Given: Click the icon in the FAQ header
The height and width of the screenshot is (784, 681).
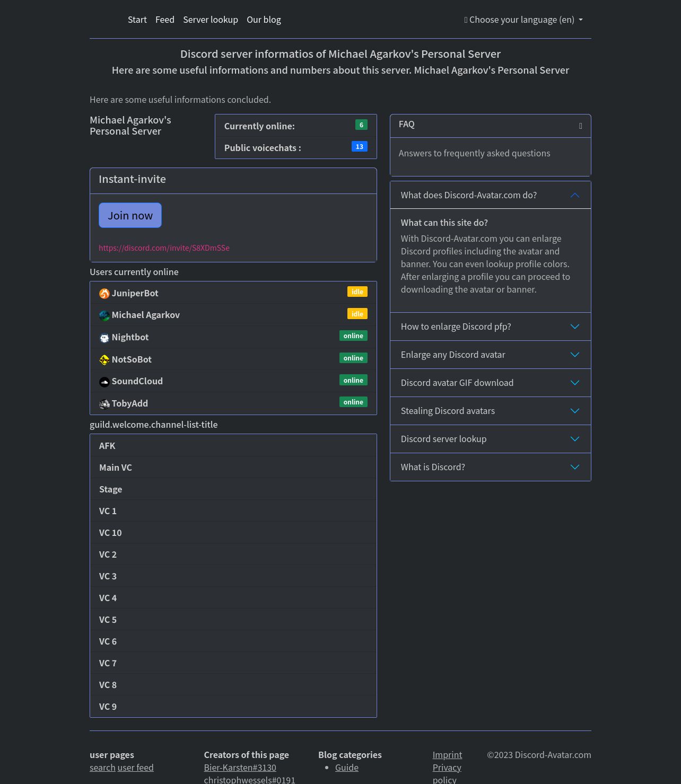Looking at the screenshot, I should point(580,126).
